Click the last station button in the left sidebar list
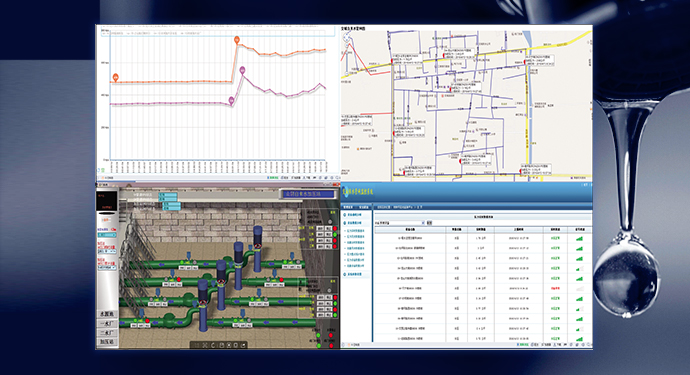This screenshot has width=690, height=375. point(107,342)
